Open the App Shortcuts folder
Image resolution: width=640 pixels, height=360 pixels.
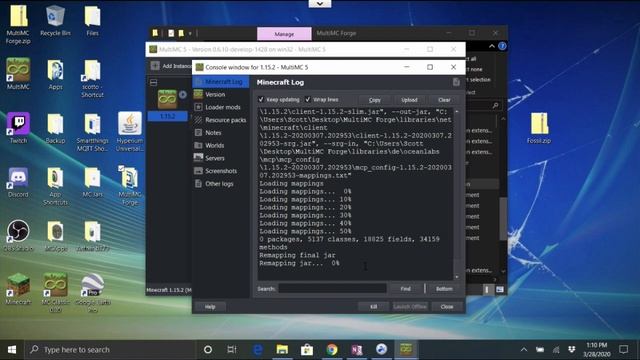point(55,186)
